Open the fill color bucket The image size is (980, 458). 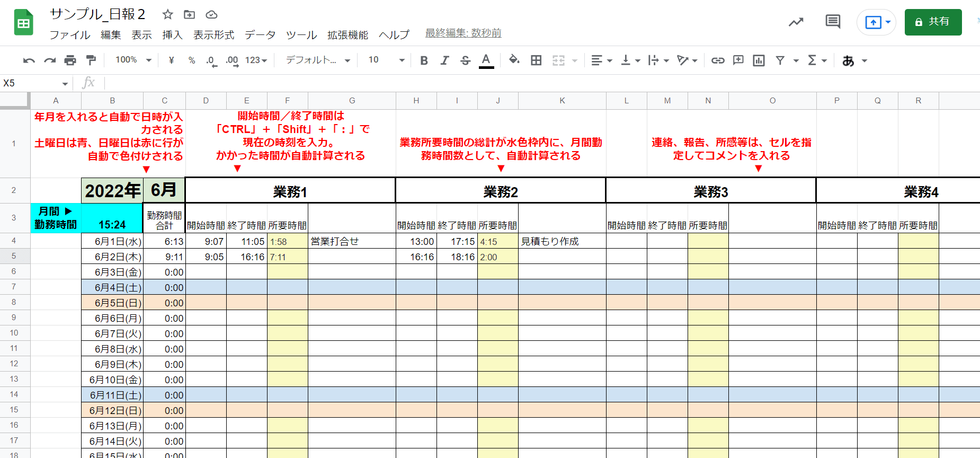click(x=514, y=60)
